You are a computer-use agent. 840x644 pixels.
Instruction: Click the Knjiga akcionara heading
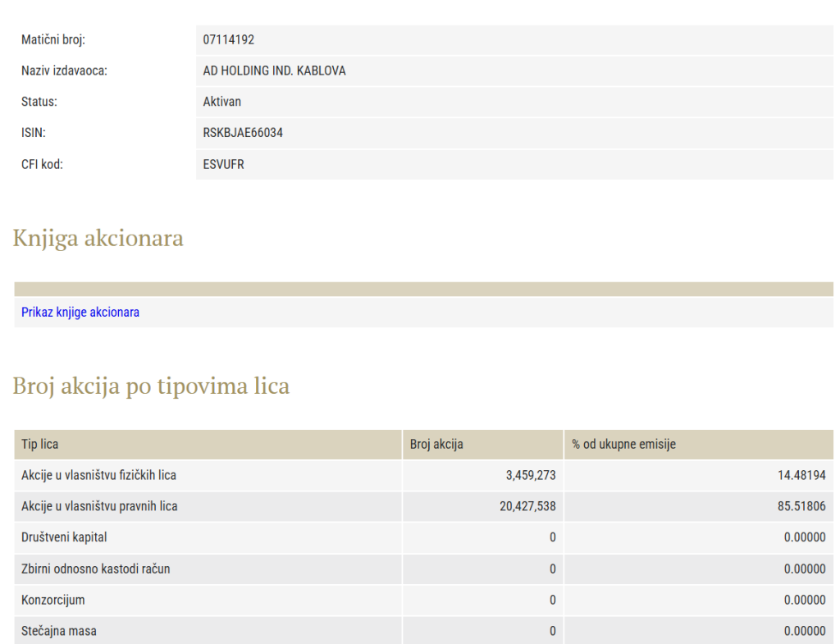[98, 239]
